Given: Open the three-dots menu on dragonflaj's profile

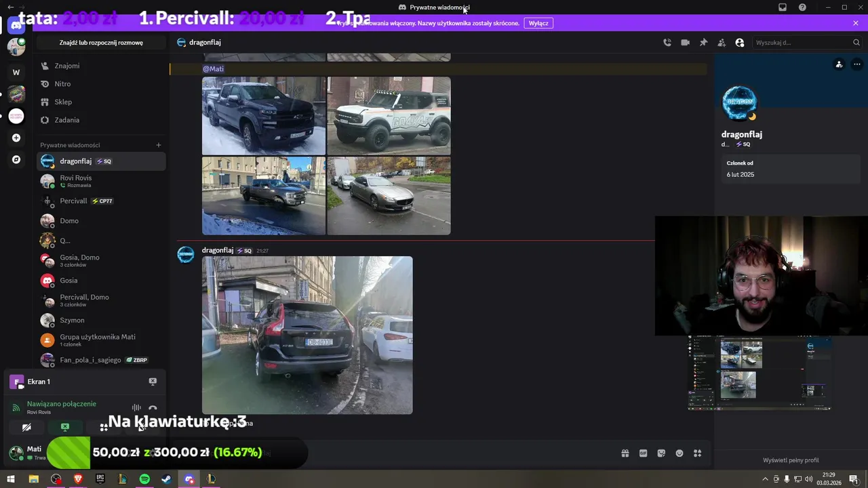Looking at the screenshot, I should [x=857, y=64].
